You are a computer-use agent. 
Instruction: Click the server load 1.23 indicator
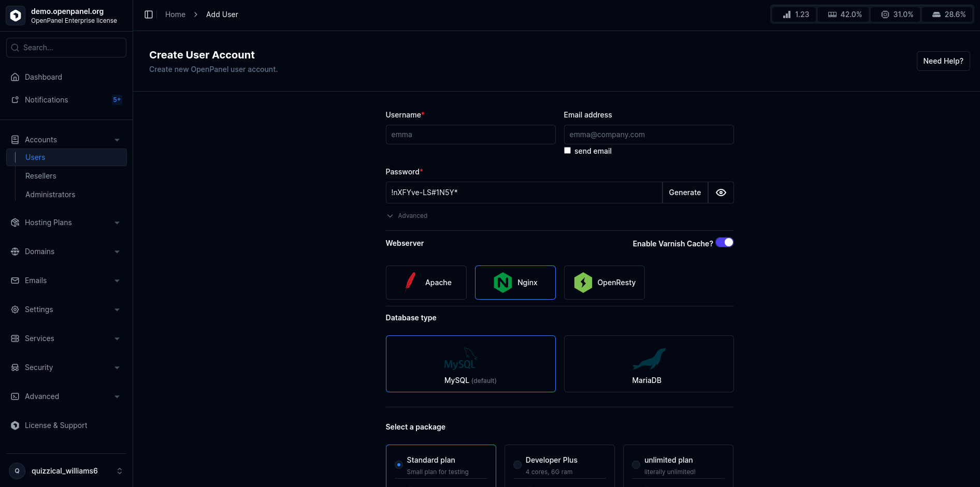point(796,14)
